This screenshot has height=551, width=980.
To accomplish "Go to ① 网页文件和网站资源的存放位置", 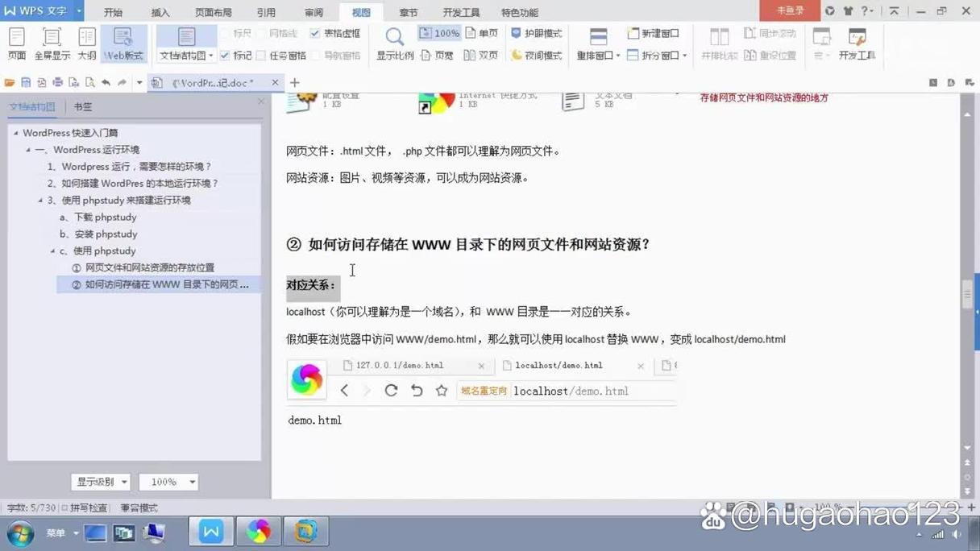I will point(143,267).
